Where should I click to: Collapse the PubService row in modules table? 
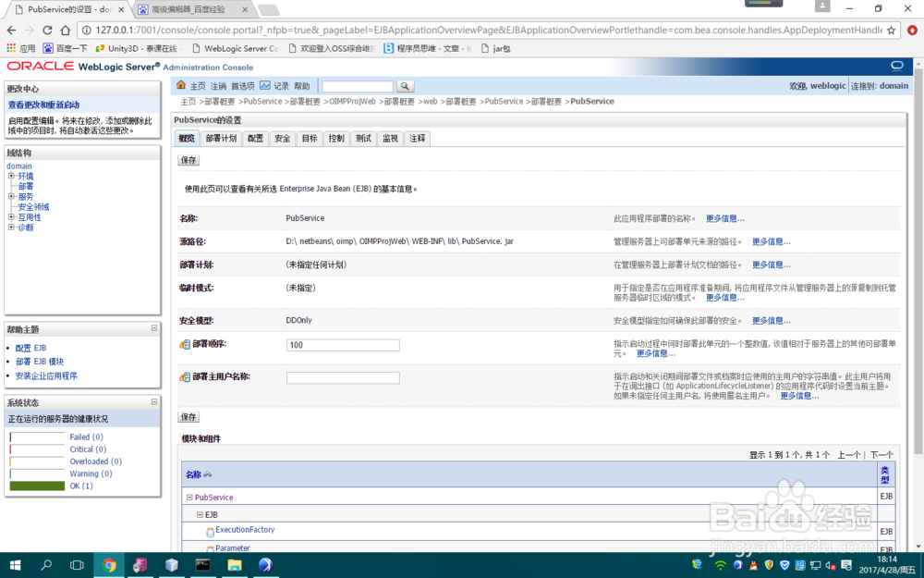click(189, 498)
